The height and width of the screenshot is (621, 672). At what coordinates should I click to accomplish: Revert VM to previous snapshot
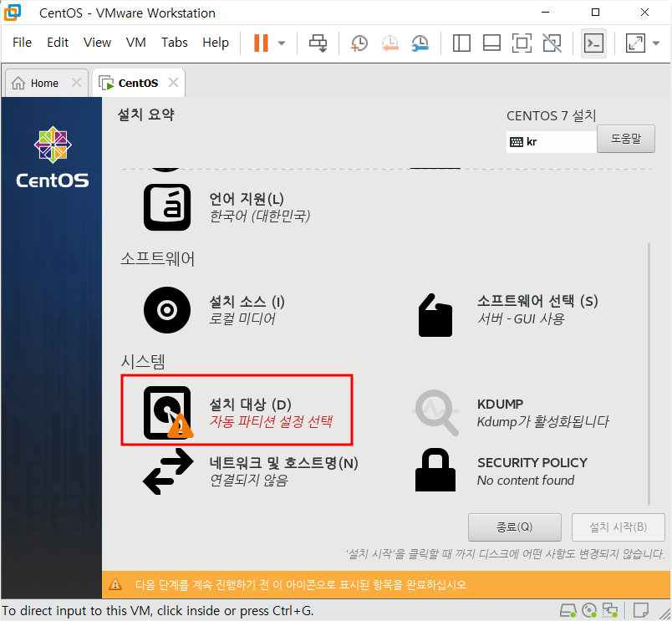coord(390,43)
